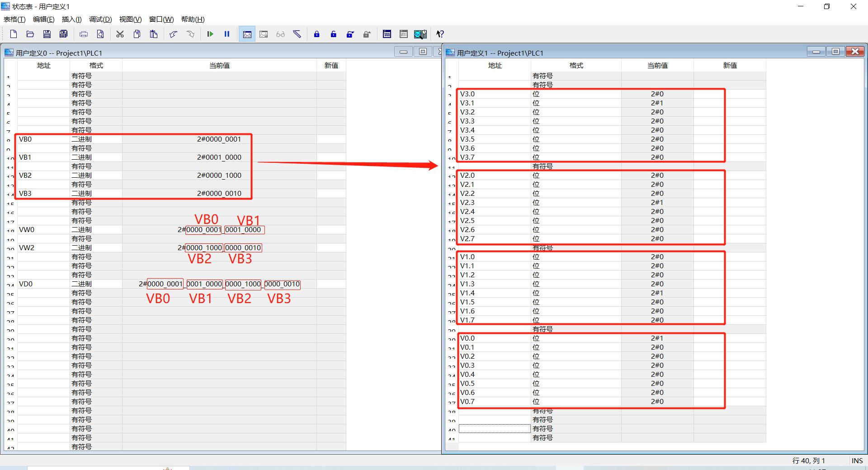Close the 用户定义1 child window
The height and width of the screenshot is (470, 868).
855,52
